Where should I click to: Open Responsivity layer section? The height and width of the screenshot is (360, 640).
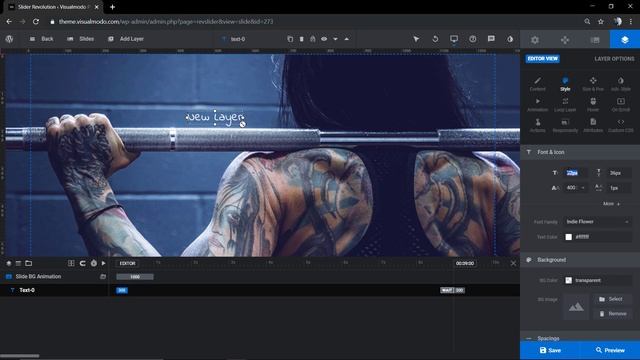tap(565, 125)
